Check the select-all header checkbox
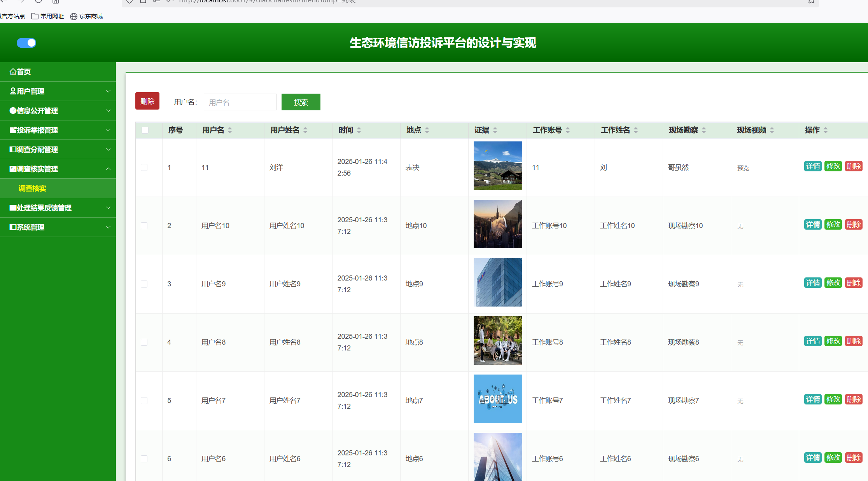Screen dimensions: 868x481 coord(145,130)
